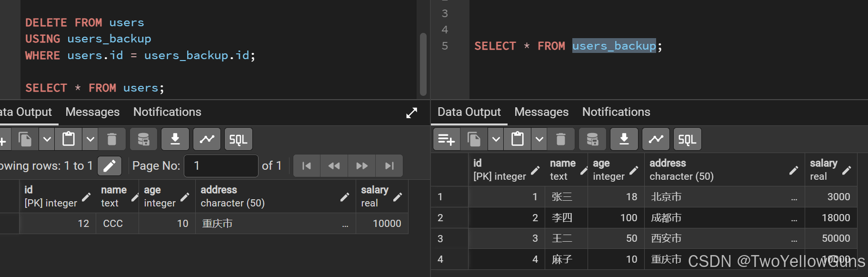Click the 3000 salary cell

pos(831,197)
